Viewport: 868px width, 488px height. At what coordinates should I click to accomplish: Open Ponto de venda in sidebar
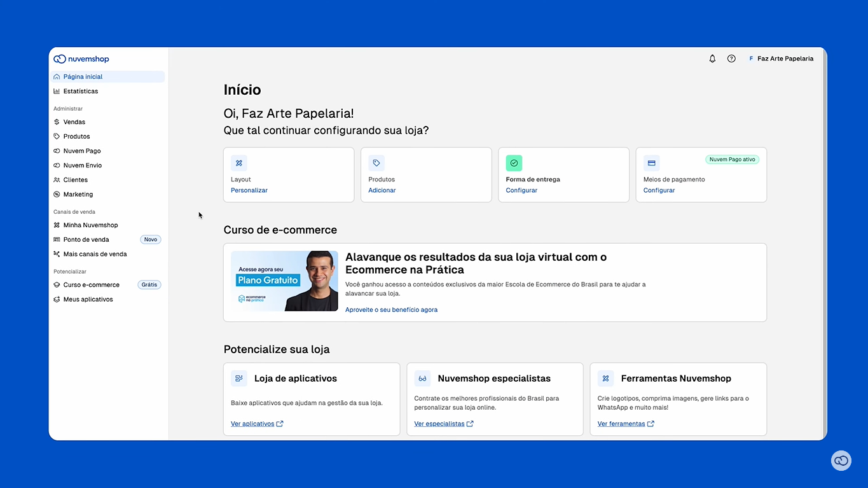coord(107,240)
